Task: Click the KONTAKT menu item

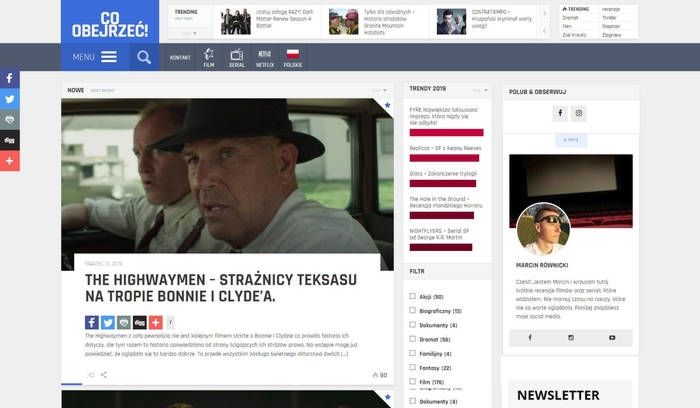Action: [x=180, y=57]
